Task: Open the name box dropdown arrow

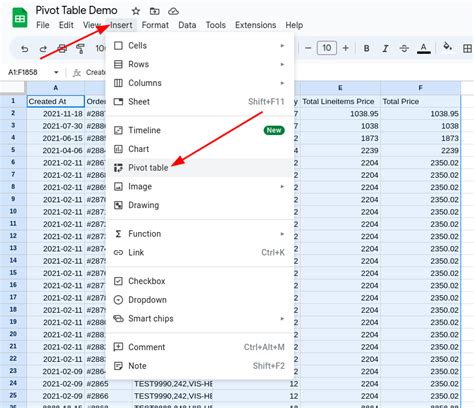Action: (56, 72)
